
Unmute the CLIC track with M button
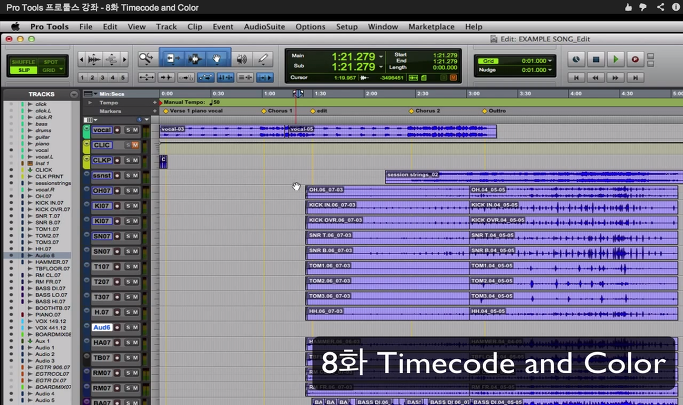tap(135, 145)
